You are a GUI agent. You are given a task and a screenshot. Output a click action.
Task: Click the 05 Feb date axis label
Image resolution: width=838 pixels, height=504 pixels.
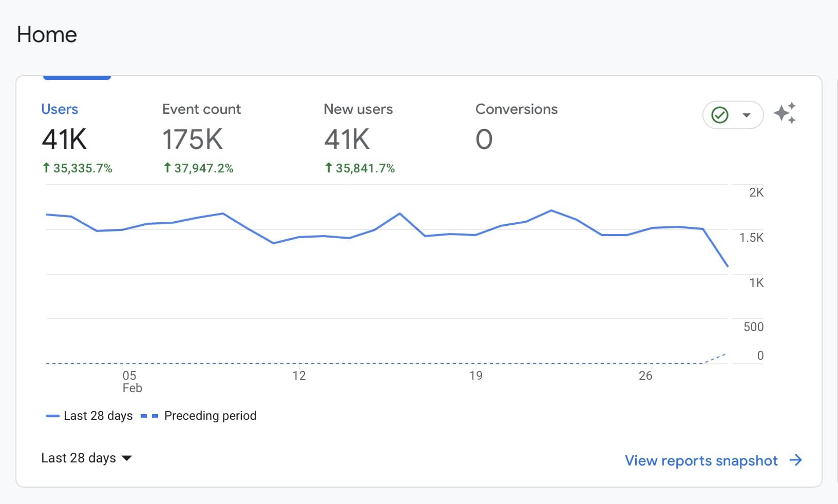tap(131, 381)
